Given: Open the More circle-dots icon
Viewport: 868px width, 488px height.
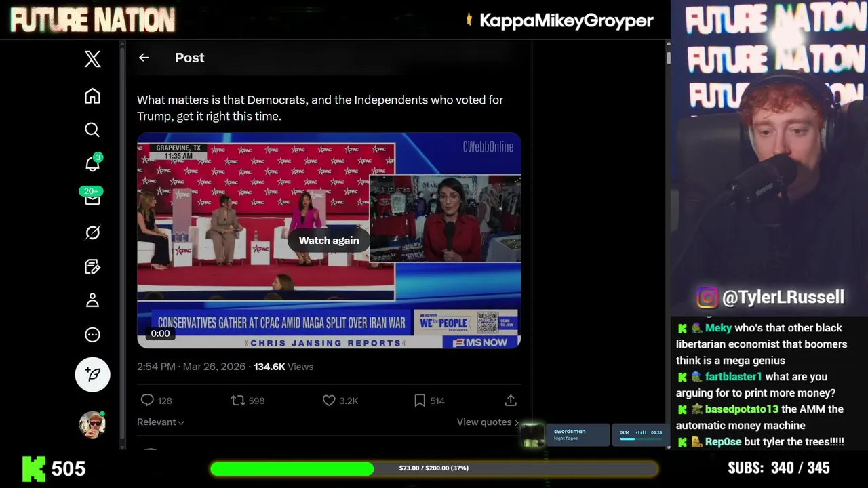Looking at the screenshot, I should coord(92,334).
